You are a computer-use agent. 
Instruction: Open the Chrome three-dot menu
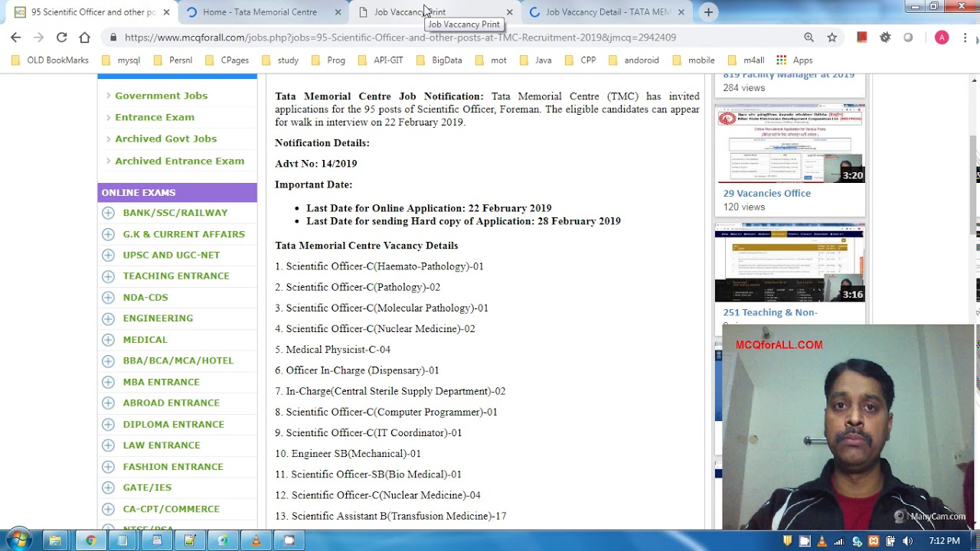tap(966, 37)
